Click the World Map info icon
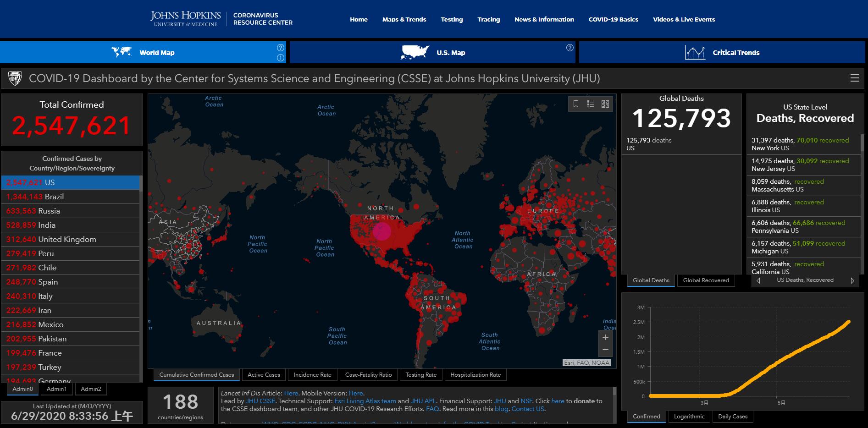Image resolution: width=868 pixels, height=428 pixels. click(x=281, y=58)
